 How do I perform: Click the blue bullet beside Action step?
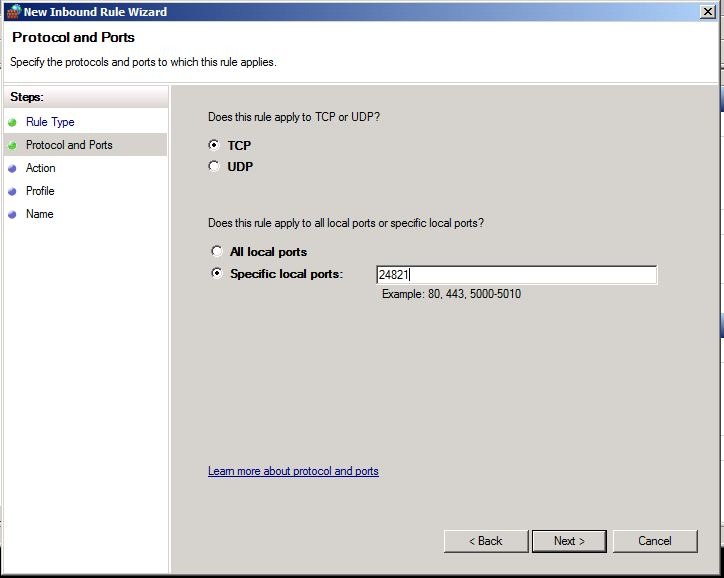tap(12, 168)
